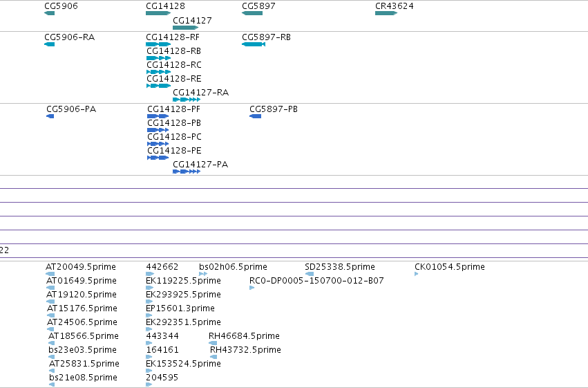
Task: Select the CG14128-PC protein glyph
Action: click(158, 144)
